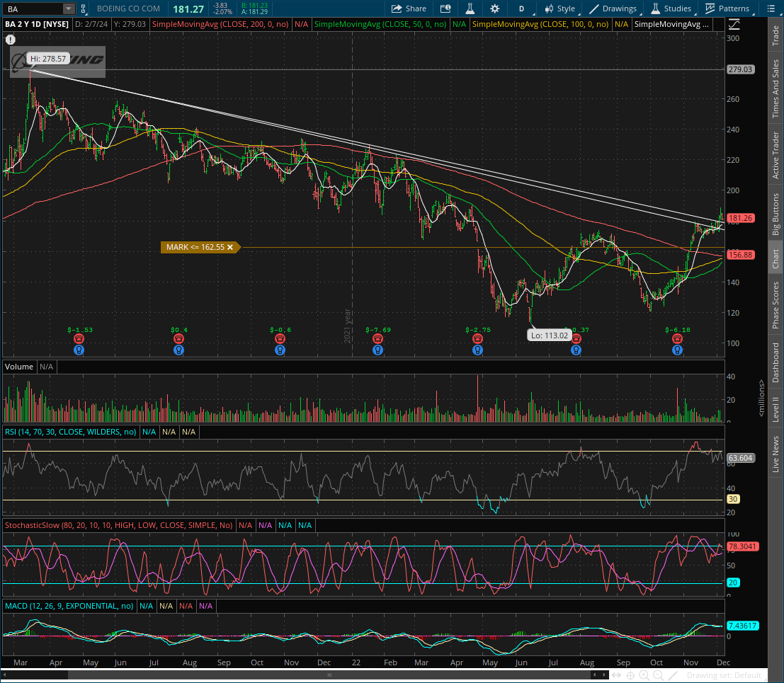Click the list menu icon top right
The image size is (784, 683).
click(x=771, y=8)
